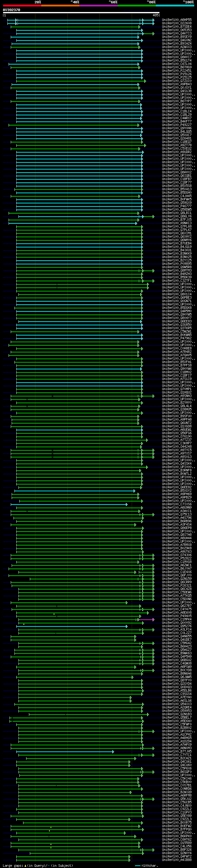This screenshot has height=868, width=197.
Task: Select the UniRef100_O44248 label
Action: (177, 446)
